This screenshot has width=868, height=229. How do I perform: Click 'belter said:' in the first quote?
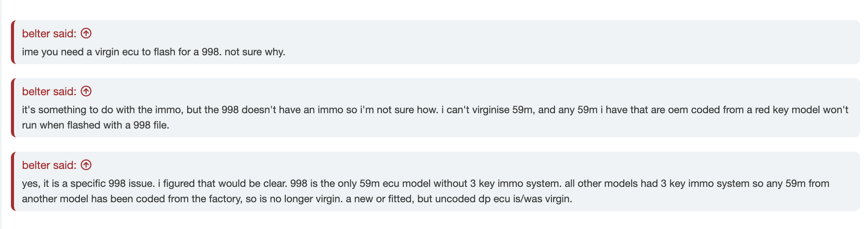pos(49,33)
